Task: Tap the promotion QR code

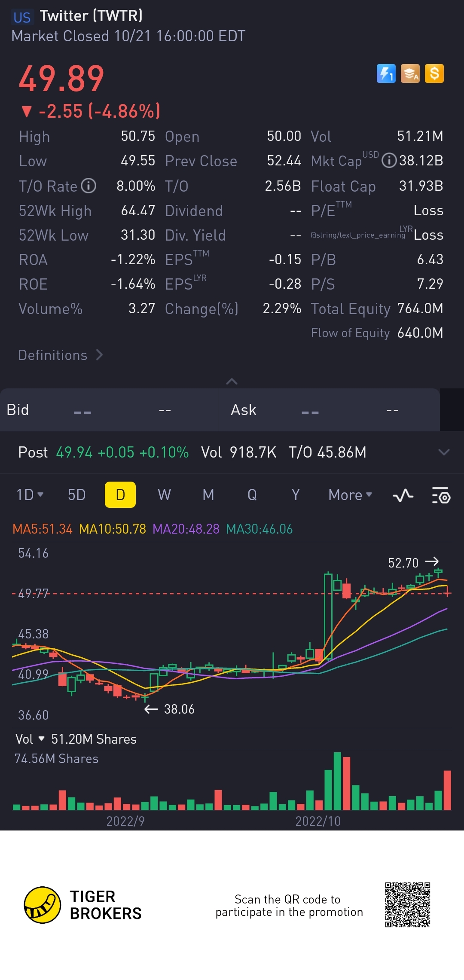Action: (x=408, y=905)
